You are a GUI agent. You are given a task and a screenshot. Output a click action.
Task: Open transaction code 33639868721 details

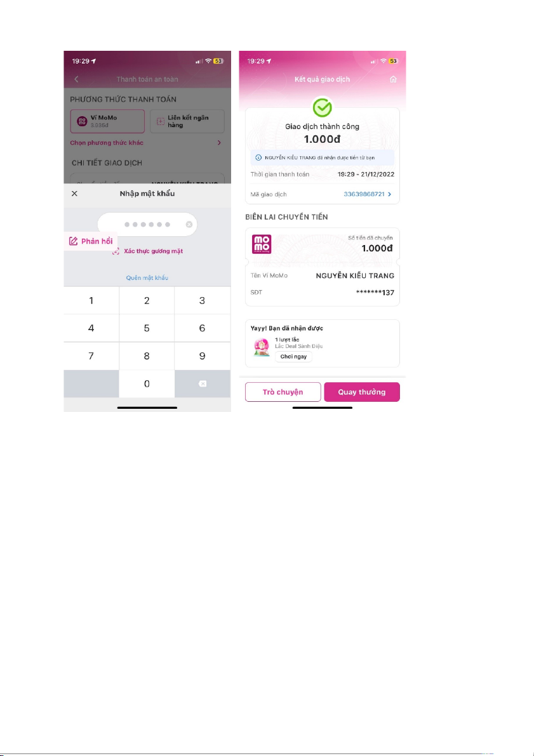point(363,194)
